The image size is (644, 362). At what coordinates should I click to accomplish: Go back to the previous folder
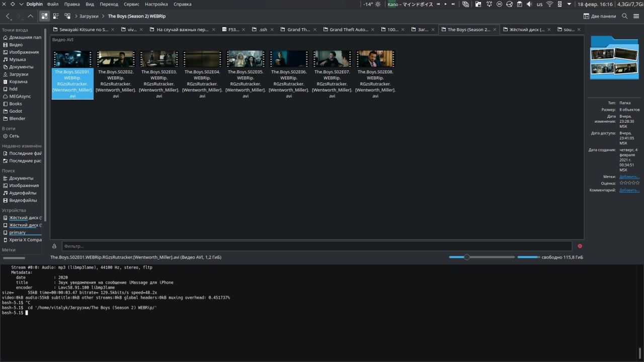8,16
